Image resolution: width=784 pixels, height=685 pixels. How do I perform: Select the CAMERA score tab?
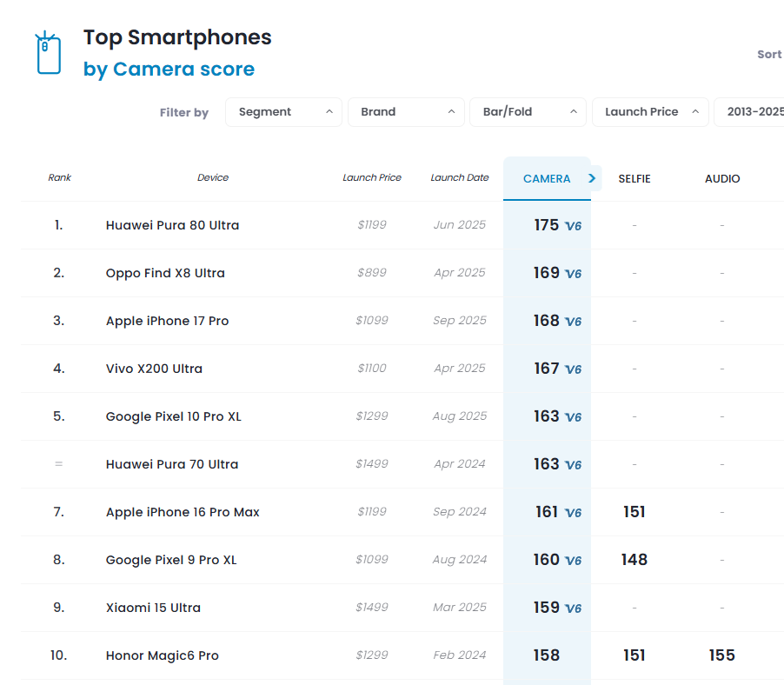tap(547, 178)
